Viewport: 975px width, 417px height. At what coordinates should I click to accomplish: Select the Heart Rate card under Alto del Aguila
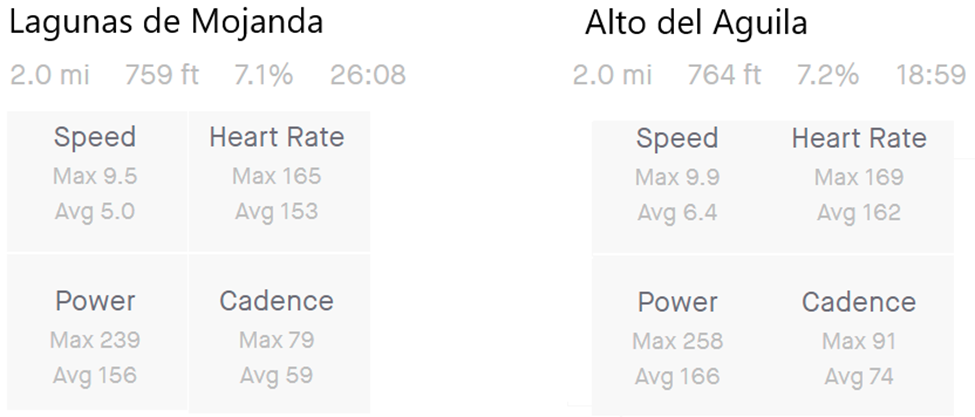click(x=861, y=186)
